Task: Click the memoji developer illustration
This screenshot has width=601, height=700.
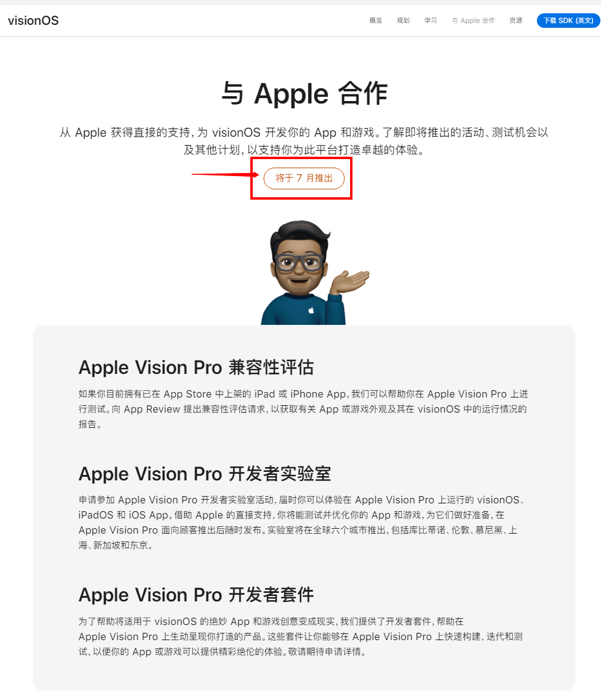Action: [315, 272]
